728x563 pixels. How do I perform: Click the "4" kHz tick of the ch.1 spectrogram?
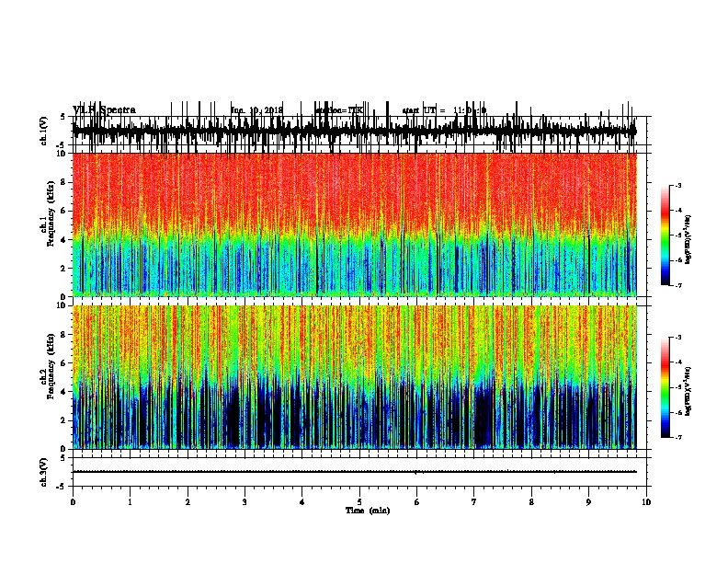click(x=64, y=240)
